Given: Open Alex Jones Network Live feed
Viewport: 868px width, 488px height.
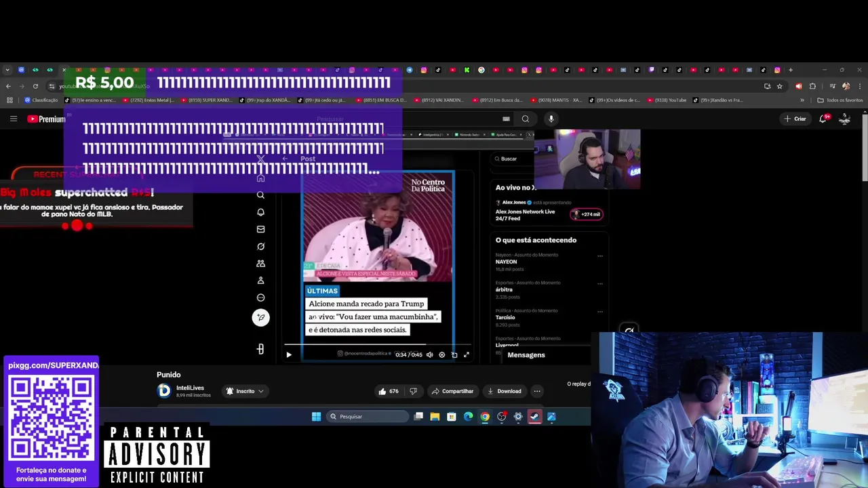Looking at the screenshot, I should point(525,215).
